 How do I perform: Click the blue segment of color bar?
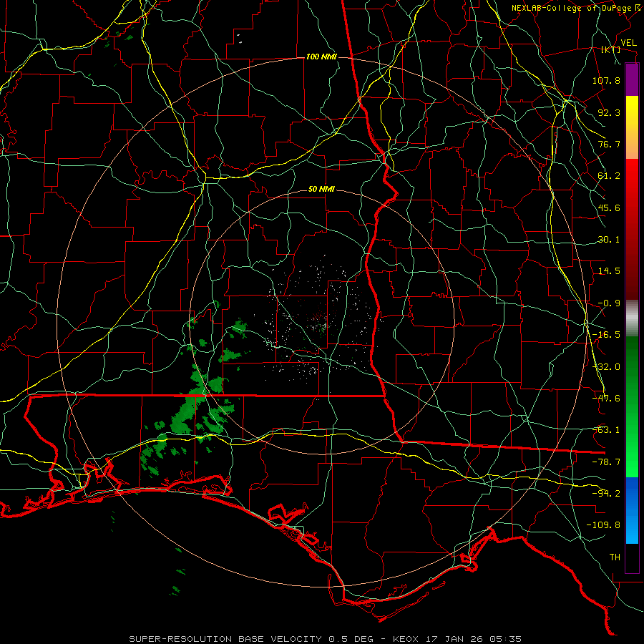coord(632,510)
